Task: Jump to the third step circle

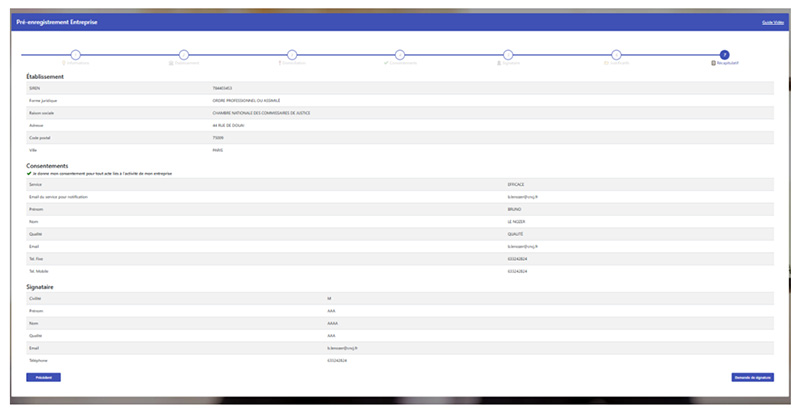Action: click(x=292, y=55)
